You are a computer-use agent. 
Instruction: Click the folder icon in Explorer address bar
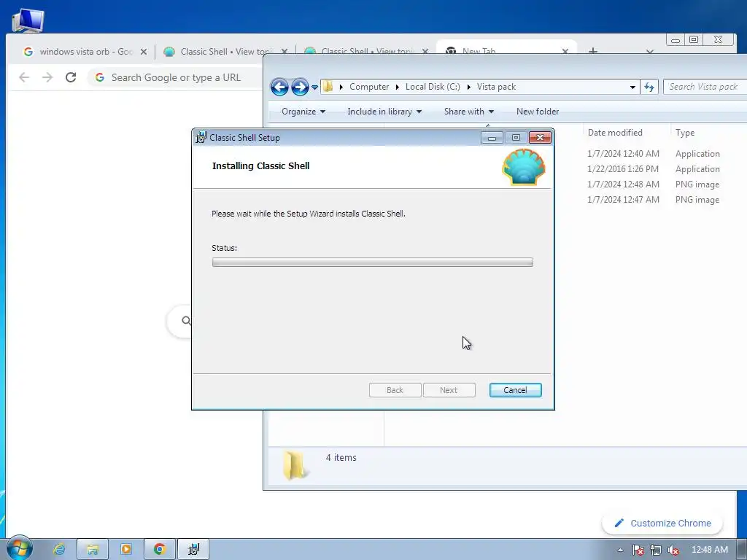328,87
